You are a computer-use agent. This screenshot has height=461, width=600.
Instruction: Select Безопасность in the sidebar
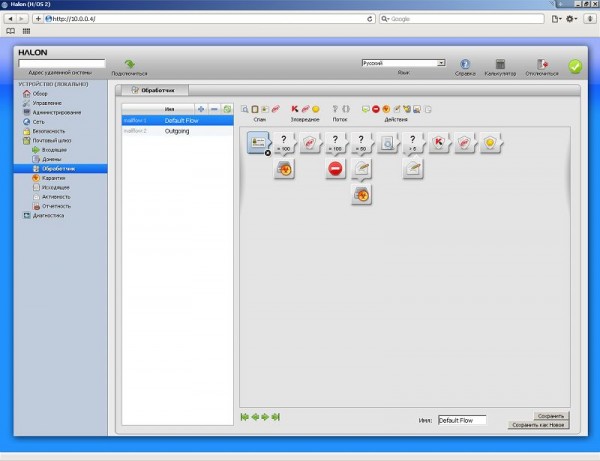pyautogui.click(x=48, y=131)
